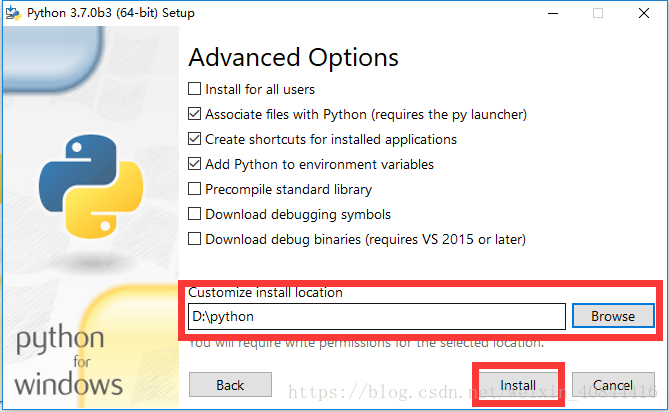
Task: Check Download debug binaries option
Action: coord(195,239)
